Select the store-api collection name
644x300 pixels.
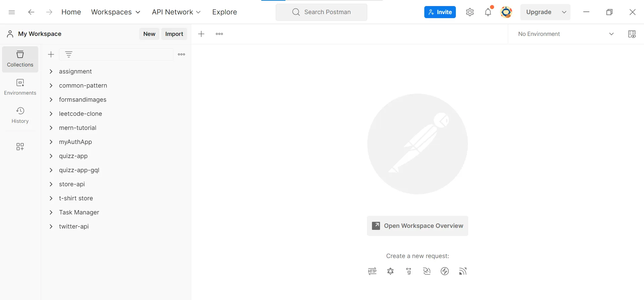[x=72, y=184]
